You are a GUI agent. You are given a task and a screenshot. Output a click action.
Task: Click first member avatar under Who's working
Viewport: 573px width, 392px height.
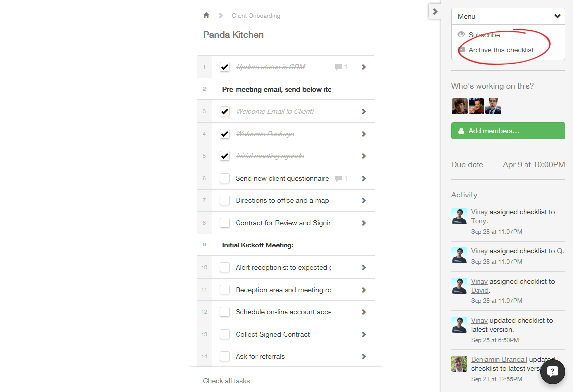tap(459, 106)
